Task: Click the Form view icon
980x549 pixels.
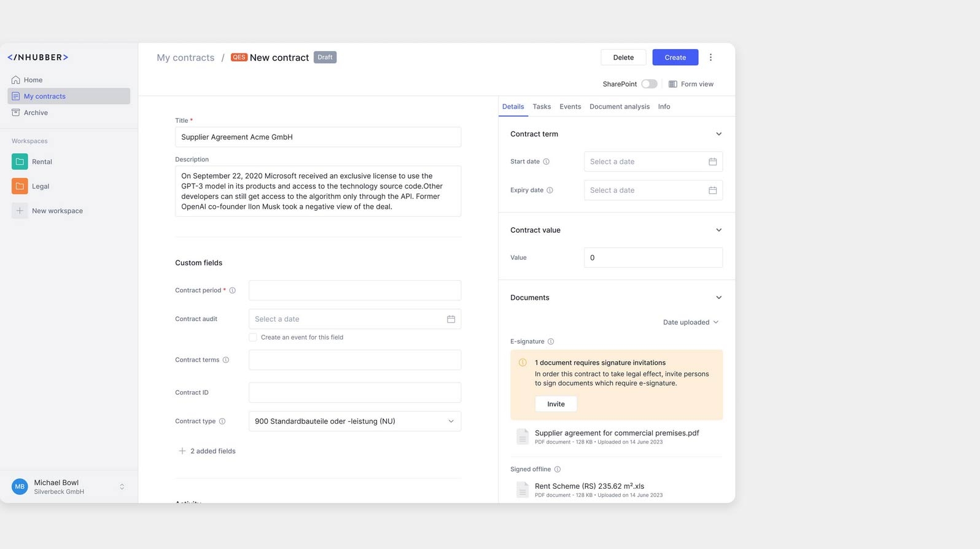Action: [x=673, y=84]
